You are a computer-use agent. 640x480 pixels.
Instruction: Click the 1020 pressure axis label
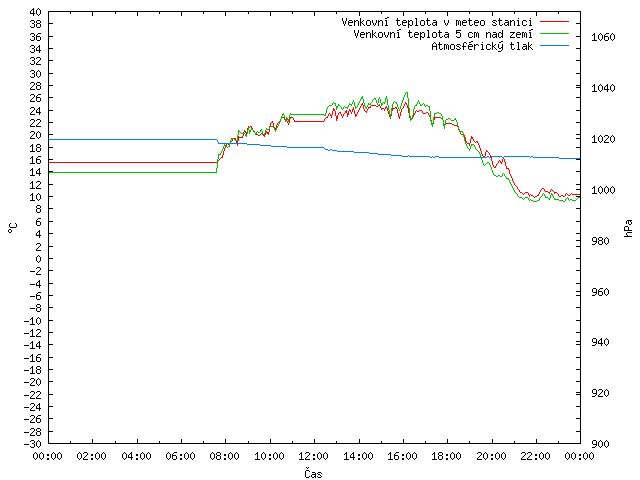(603, 139)
